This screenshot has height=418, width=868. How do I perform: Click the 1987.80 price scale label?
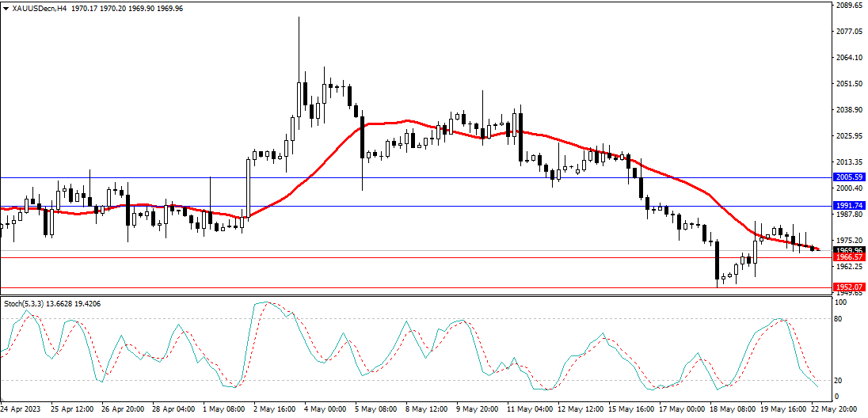[x=849, y=215]
